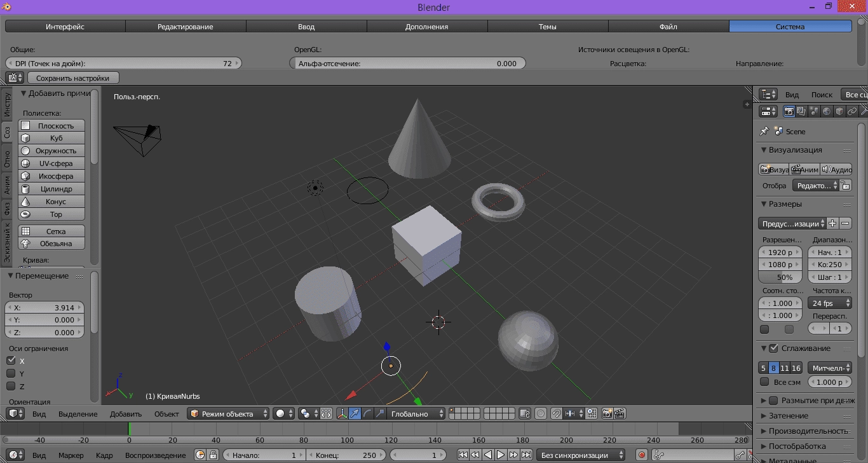Open the Render Layers properties tab
868x463 pixels.
pyautogui.click(x=801, y=111)
